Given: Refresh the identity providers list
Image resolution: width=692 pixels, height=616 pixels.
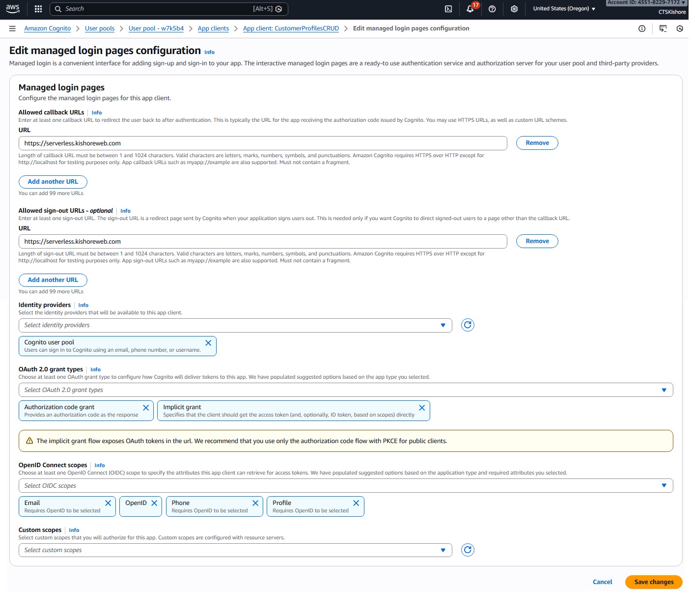Looking at the screenshot, I should click(468, 325).
